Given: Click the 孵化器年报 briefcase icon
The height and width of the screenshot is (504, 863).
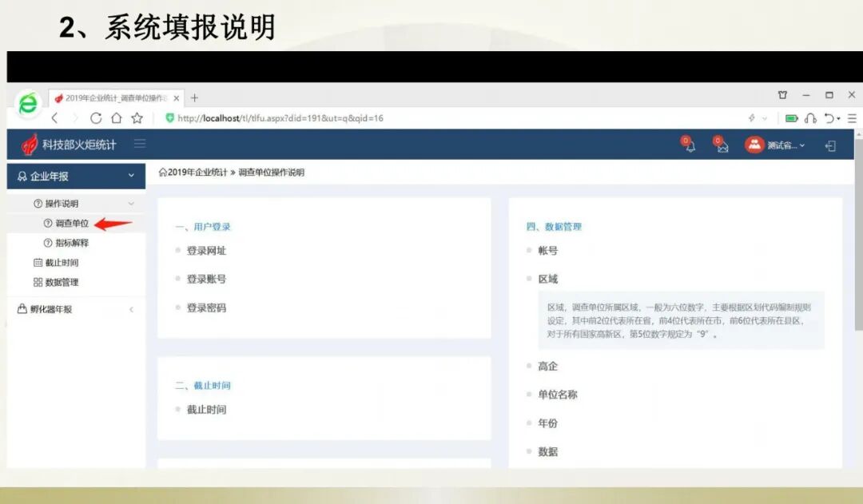Looking at the screenshot, I should point(22,308).
